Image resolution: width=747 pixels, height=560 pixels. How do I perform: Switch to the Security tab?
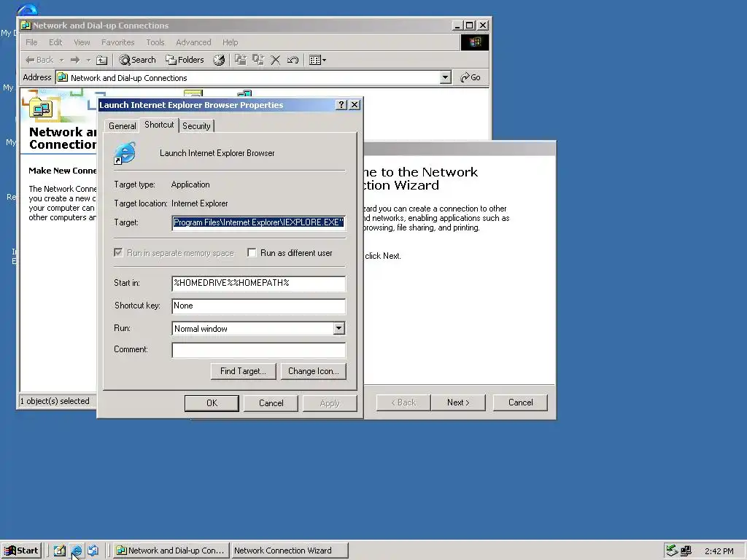[x=196, y=125]
